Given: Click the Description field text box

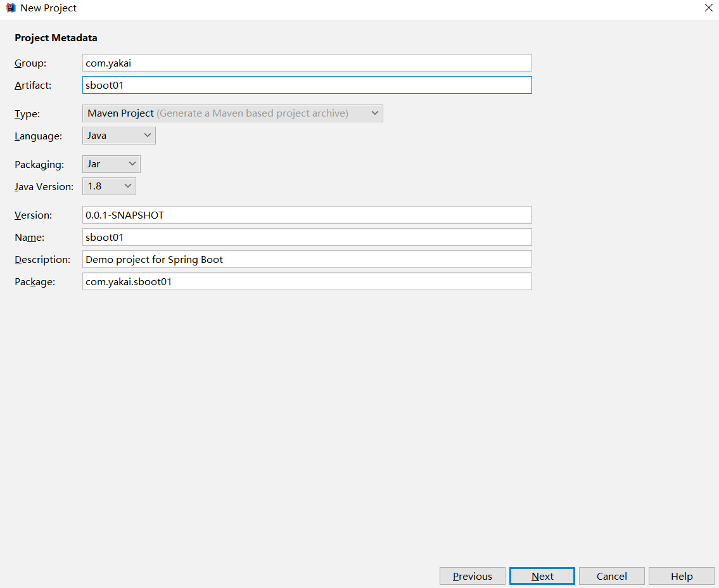Looking at the screenshot, I should (307, 259).
